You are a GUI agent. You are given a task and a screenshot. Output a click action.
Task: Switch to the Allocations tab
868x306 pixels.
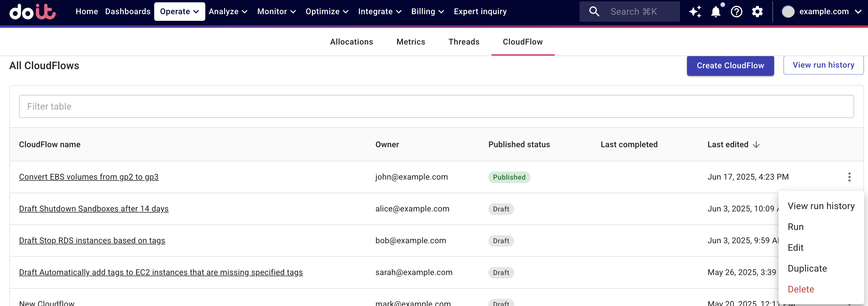click(x=351, y=42)
